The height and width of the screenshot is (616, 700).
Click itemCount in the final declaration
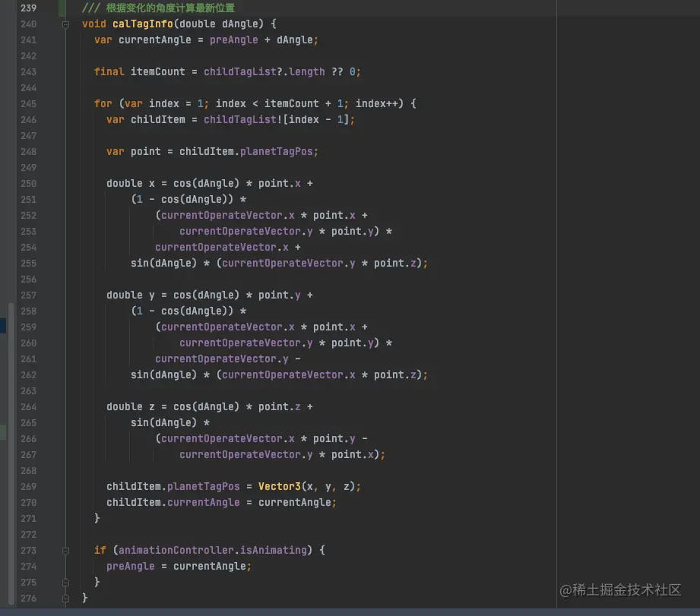pos(157,72)
